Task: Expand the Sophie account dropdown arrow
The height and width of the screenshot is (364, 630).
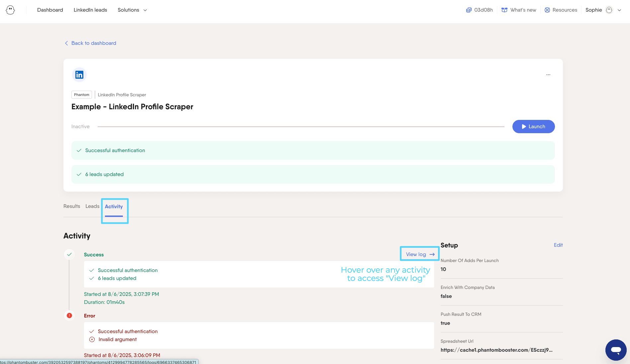Action: pos(619,10)
